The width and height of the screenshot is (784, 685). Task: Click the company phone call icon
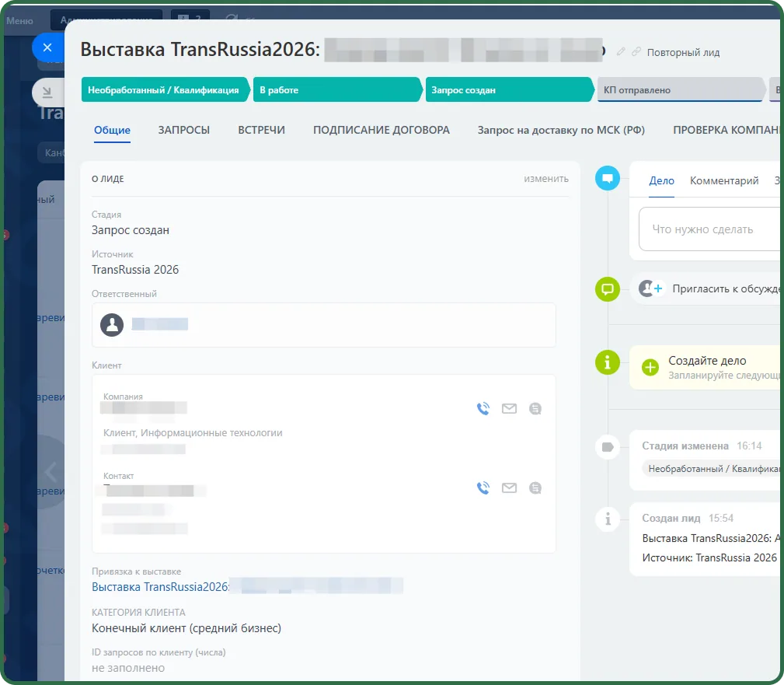(483, 409)
